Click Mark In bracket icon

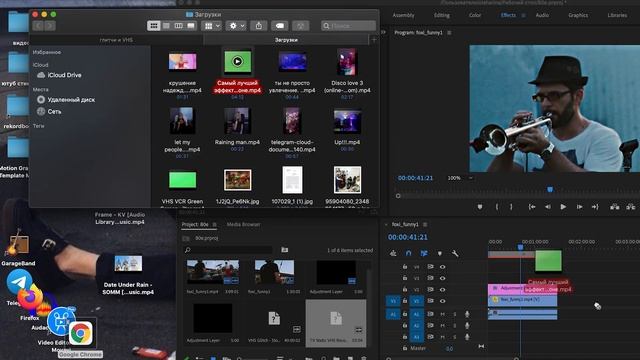point(497,207)
